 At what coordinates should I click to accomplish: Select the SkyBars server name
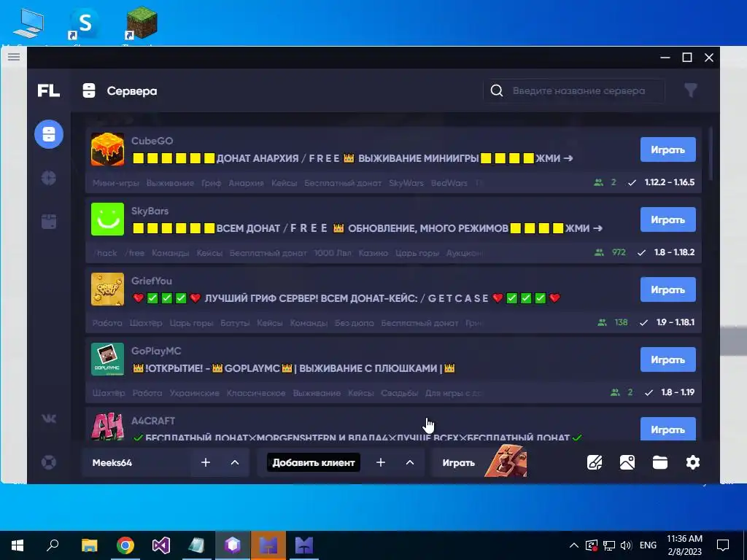(x=150, y=211)
